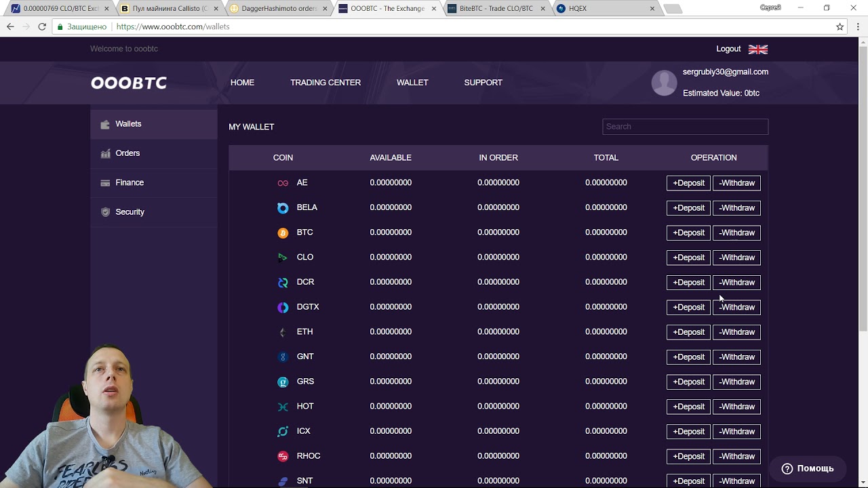Click the OOOBTC logo
The height and width of the screenshot is (488, 868).
129,83
